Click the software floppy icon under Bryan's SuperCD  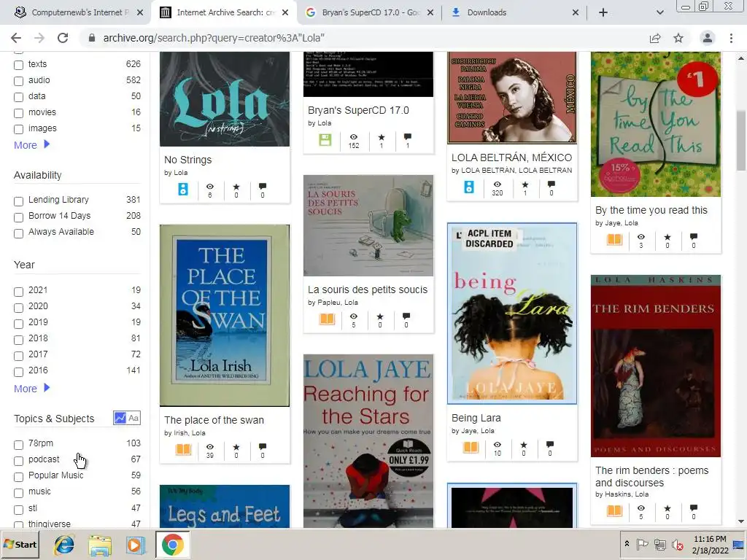tap(325, 139)
